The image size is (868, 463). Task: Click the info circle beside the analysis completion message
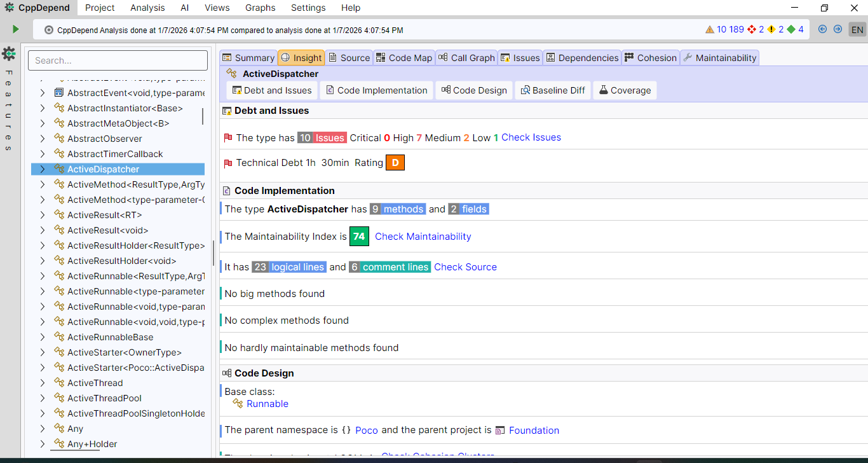48,29
